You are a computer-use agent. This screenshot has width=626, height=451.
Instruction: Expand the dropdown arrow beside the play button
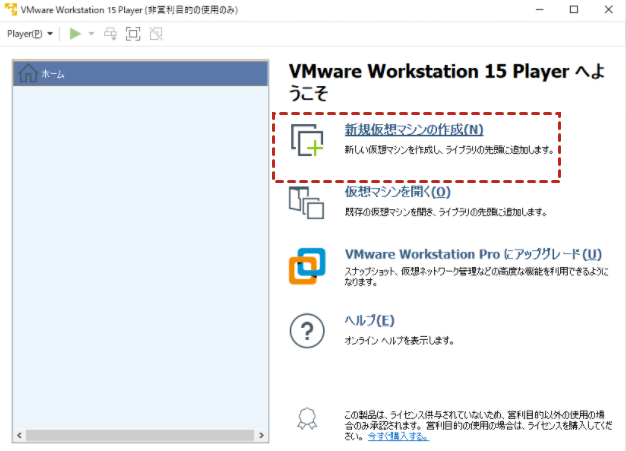pos(91,34)
